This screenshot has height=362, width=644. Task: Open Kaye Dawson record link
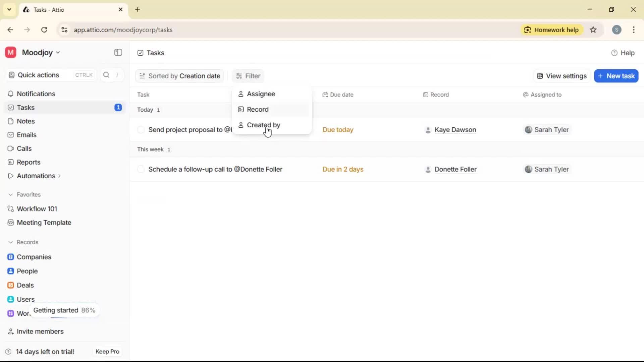coord(455,130)
